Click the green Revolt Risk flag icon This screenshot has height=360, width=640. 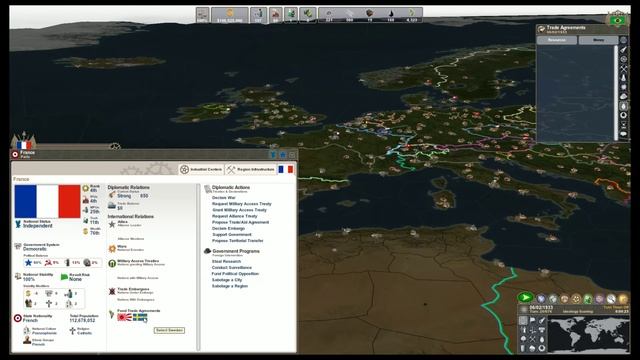click(x=64, y=277)
